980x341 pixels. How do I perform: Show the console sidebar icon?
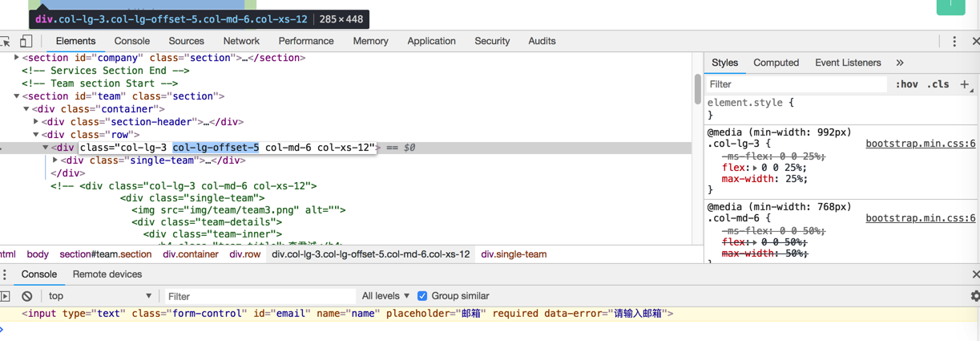5,296
